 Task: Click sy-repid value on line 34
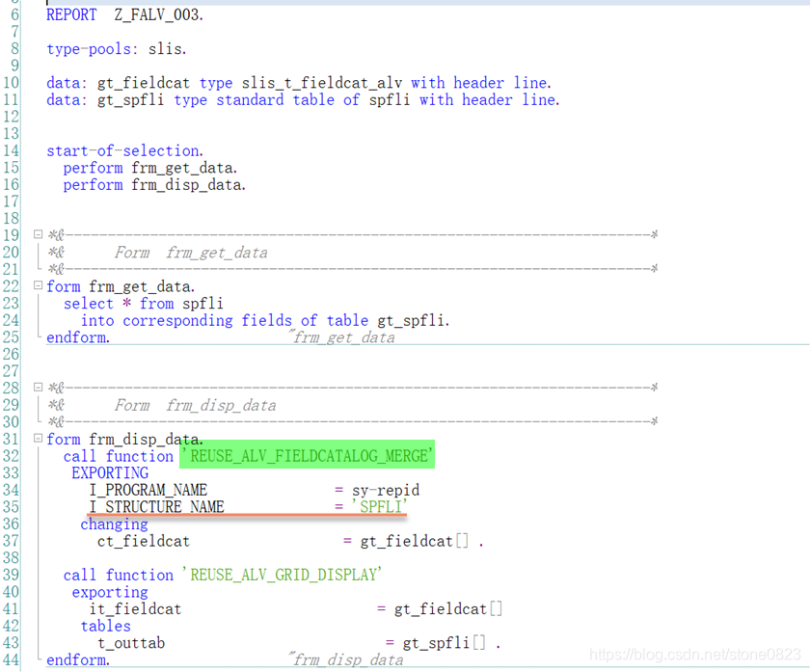(386, 490)
